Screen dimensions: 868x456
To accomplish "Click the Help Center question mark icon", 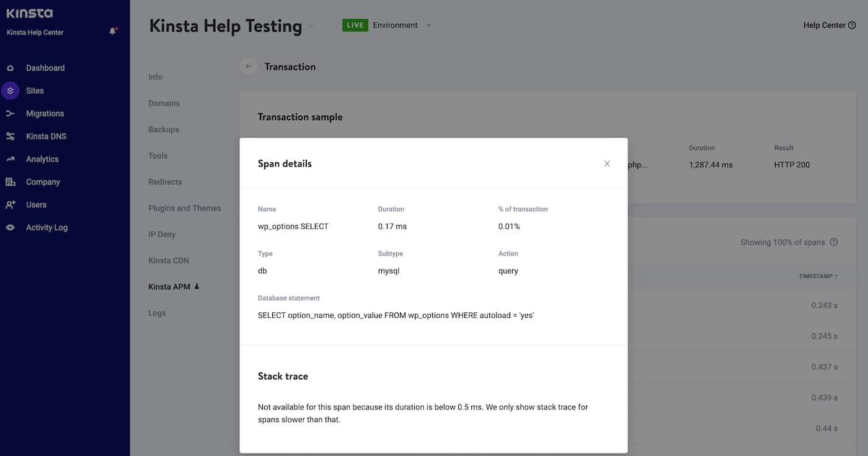I will click(x=852, y=25).
